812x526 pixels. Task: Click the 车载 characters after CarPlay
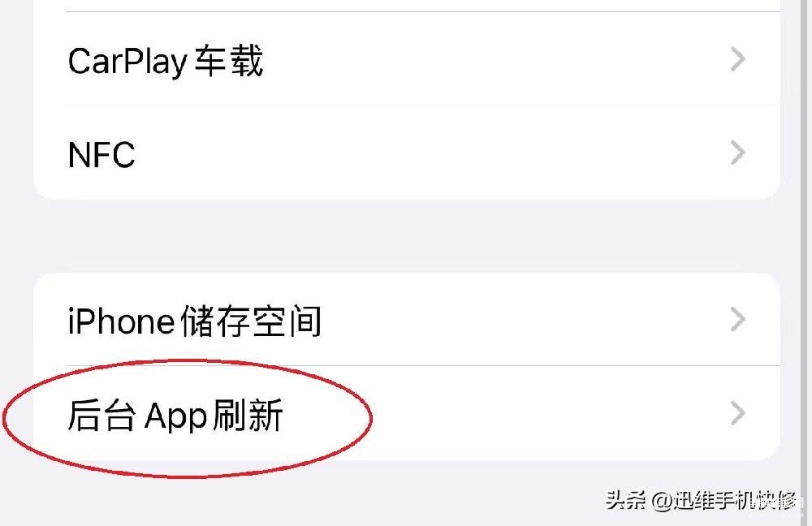coord(228,61)
